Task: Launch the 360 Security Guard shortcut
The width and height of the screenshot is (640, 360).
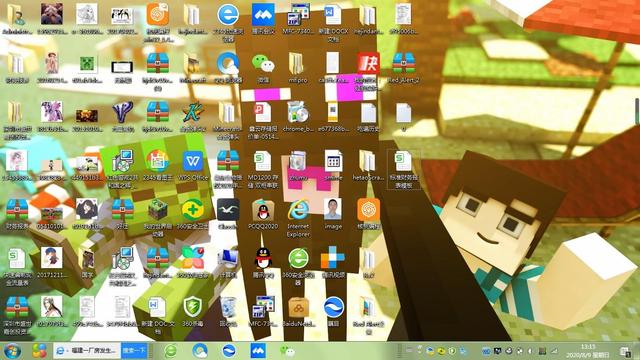Action: point(193,210)
